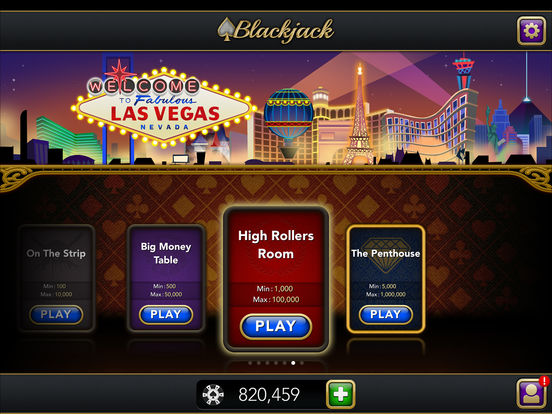Select the highlighted white page indicator dot
The width and height of the screenshot is (552, 414).
[x=293, y=363]
